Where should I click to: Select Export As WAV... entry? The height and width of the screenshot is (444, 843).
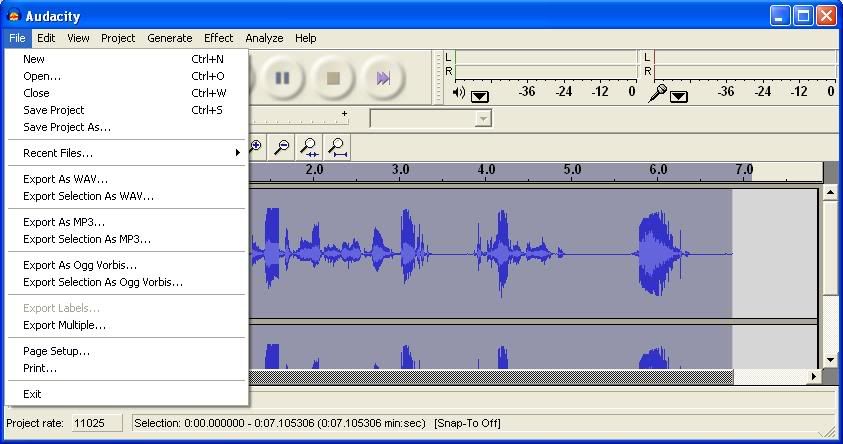click(126, 179)
